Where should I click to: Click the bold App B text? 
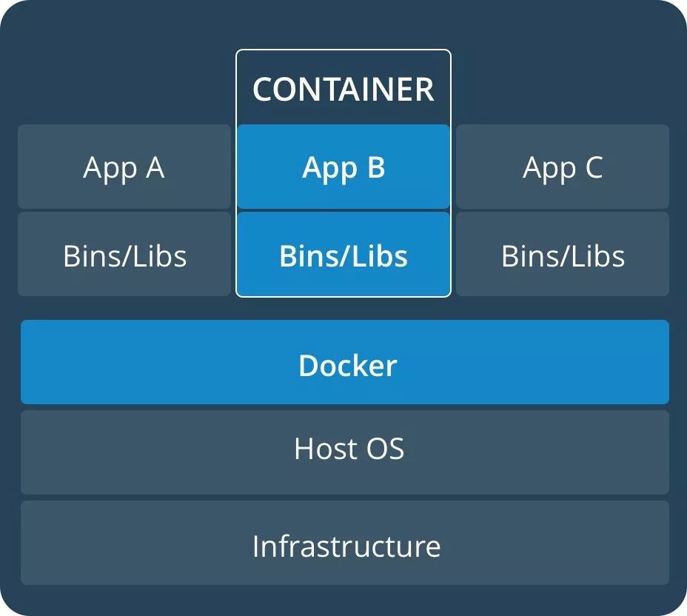pyautogui.click(x=343, y=168)
